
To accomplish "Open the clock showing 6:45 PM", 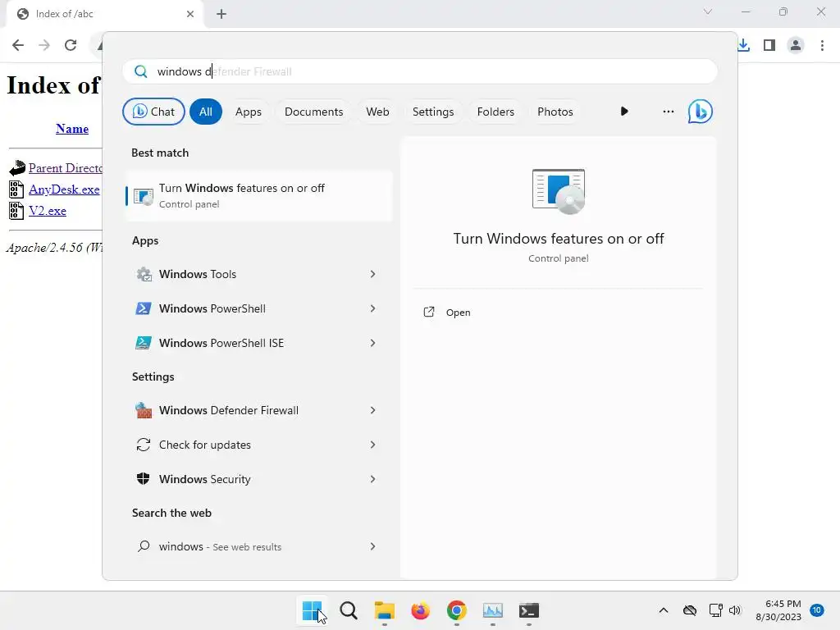I will pyautogui.click(x=778, y=610).
